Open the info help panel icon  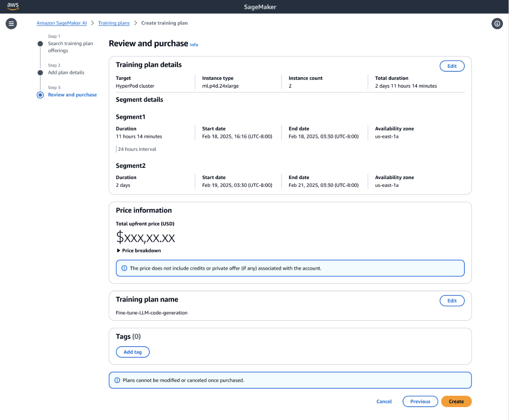(x=497, y=23)
